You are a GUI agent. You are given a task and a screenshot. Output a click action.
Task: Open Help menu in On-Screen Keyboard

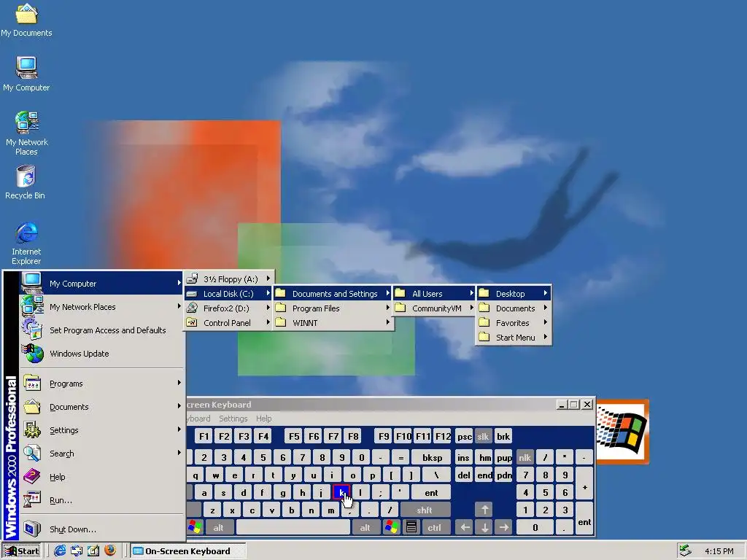263,419
